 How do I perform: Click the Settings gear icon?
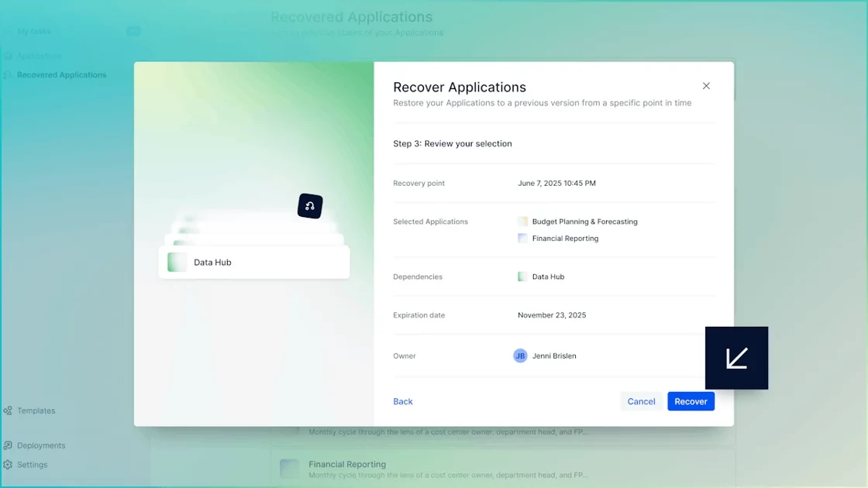tap(8, 465)
